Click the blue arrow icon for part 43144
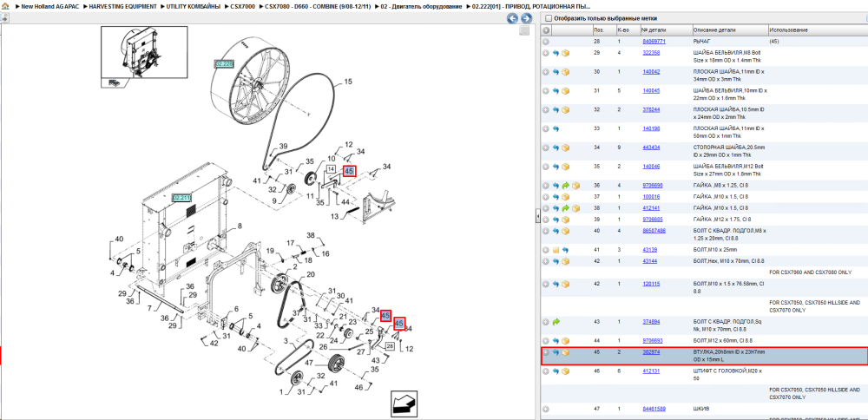Screen dimensions: 868x420 click(x=556, y=260)
